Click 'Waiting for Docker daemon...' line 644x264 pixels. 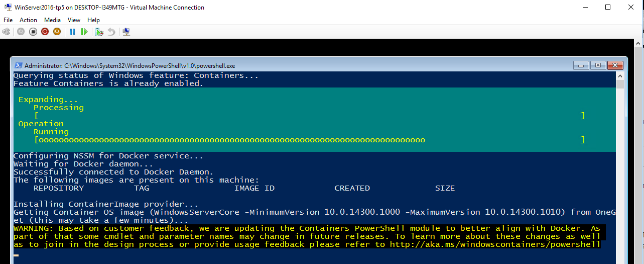(83, 164)
